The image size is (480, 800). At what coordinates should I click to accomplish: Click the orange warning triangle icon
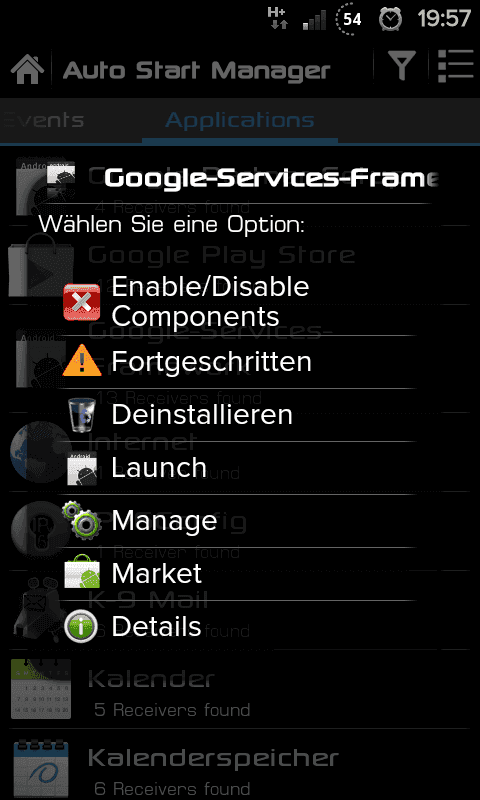point(82,360)
